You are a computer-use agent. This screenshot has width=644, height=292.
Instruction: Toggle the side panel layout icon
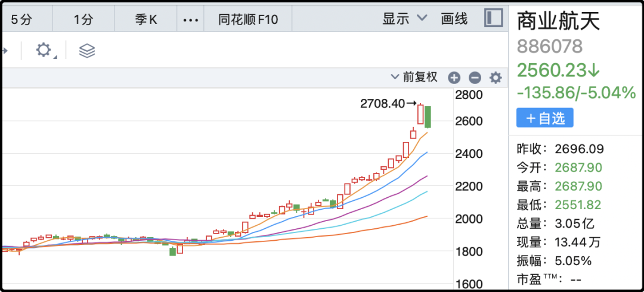click(x=493, y=18)
